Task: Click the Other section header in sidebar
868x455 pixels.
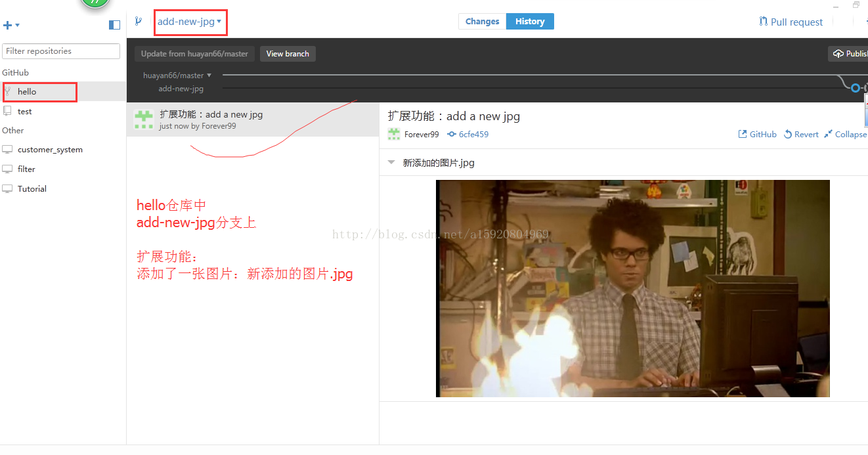Action: point(13,131)
